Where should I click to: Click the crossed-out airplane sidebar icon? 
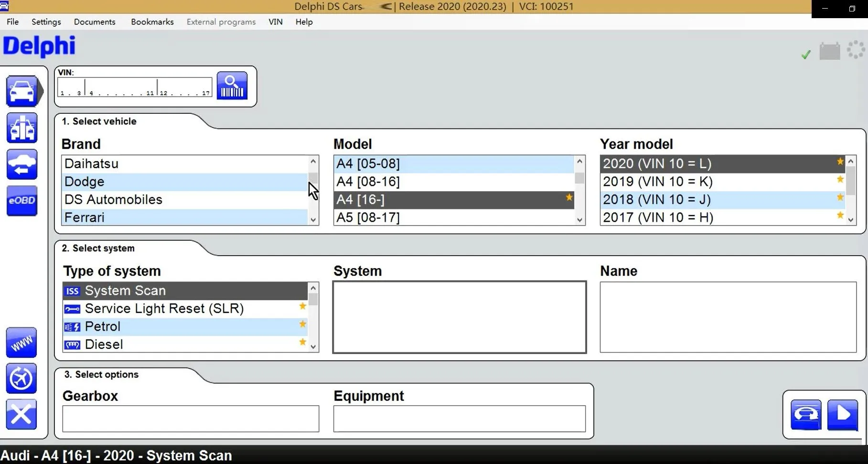point(21,378)
